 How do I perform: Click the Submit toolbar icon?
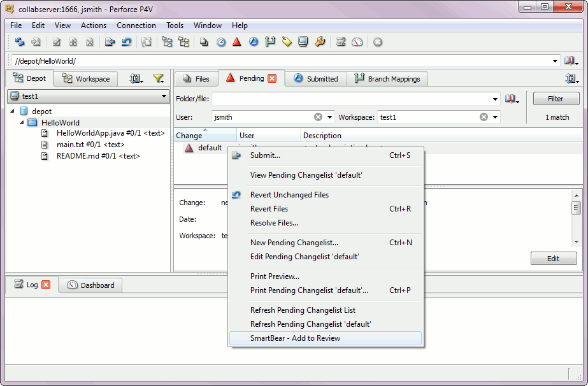pyautogui.click(x=108, y=41)
